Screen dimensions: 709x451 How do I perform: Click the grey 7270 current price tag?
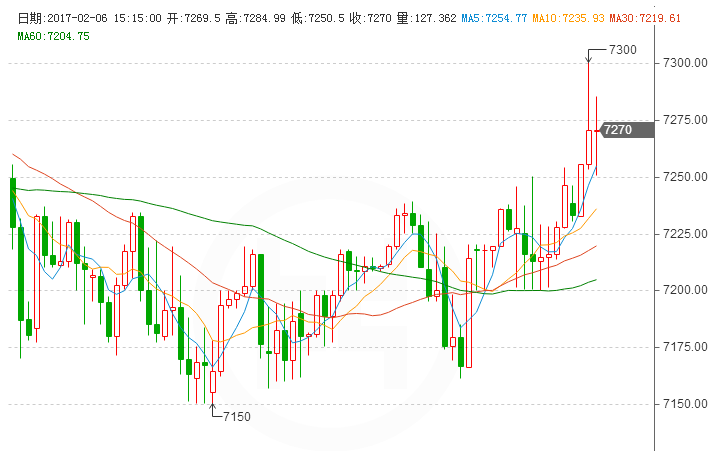coord(626,130)
